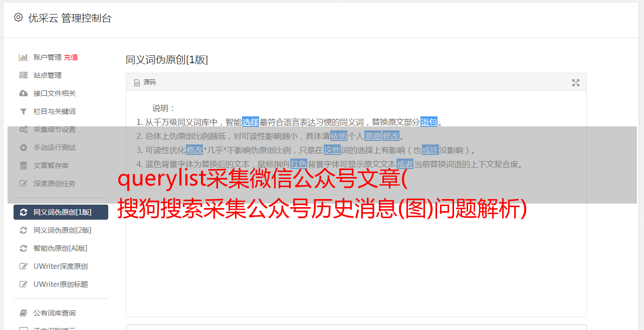Viewport: 644px width, 330px height.
Task: Click the highlighted word 或者 in line 4
Action: click(x=405, y=164)
